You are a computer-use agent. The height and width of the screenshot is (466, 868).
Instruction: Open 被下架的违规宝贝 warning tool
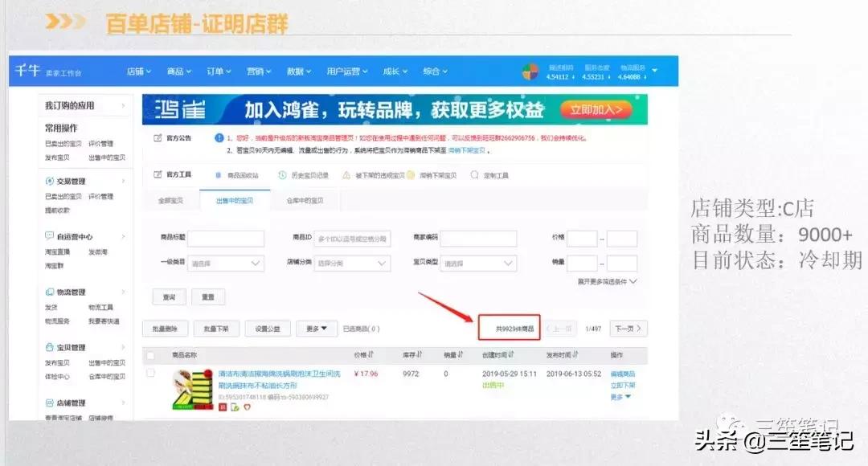coord(346,175)
